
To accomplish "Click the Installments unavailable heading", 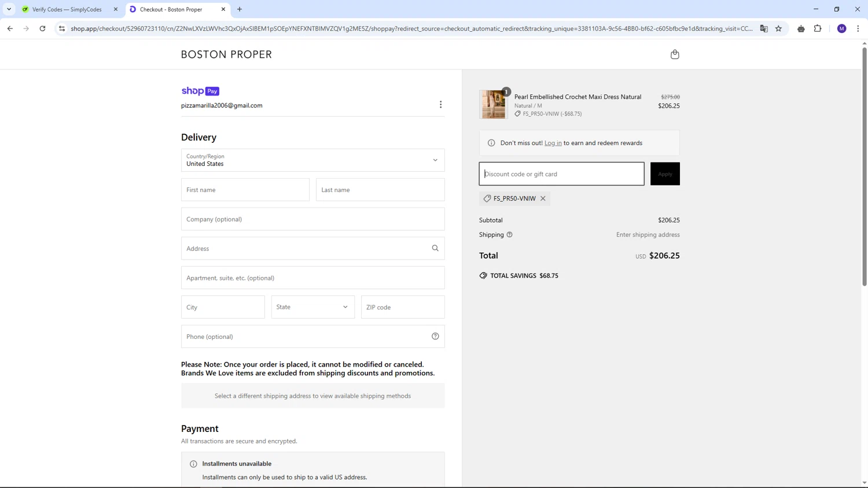I will coord(237,464).
